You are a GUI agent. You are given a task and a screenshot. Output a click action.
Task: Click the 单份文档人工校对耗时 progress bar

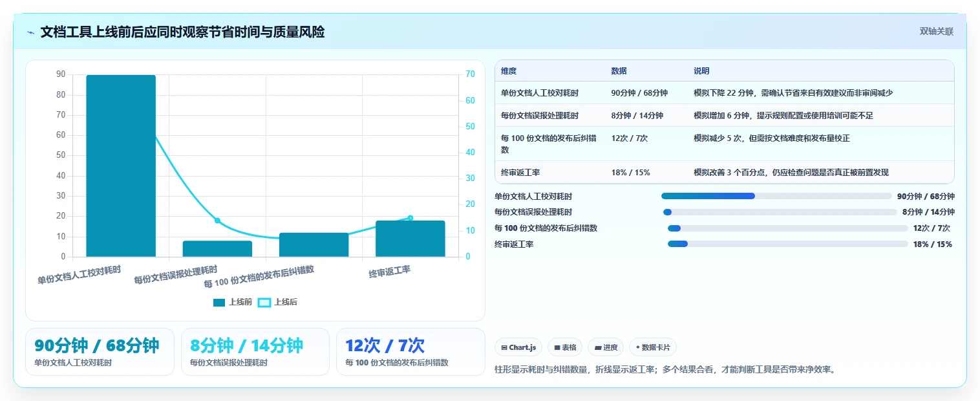[776, 196]
